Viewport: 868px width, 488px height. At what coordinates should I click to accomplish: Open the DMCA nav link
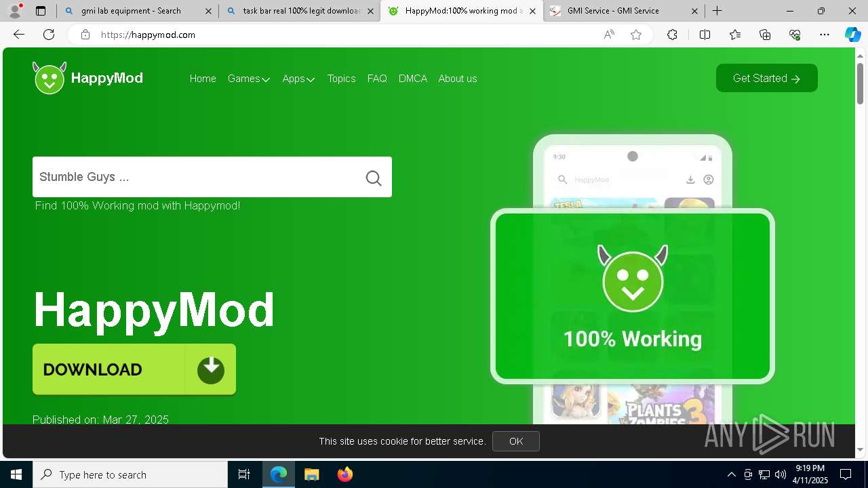413,79
